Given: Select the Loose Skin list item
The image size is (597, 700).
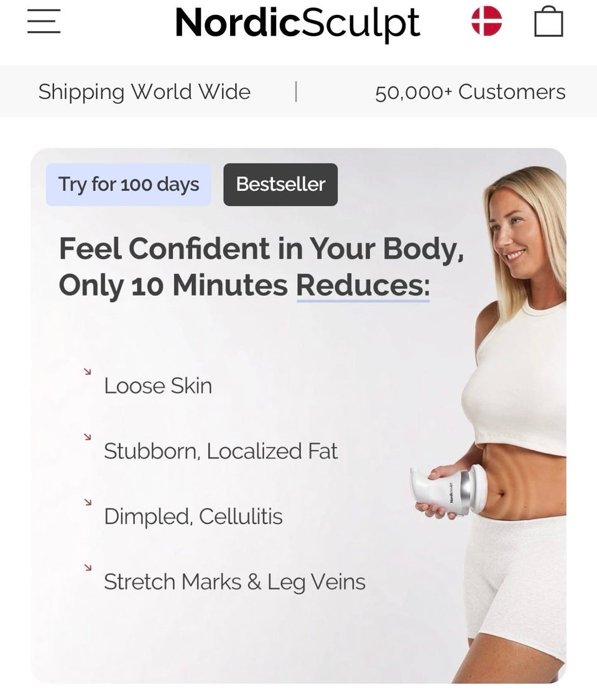Looking at the screenshot, I should tap(158, 385).
